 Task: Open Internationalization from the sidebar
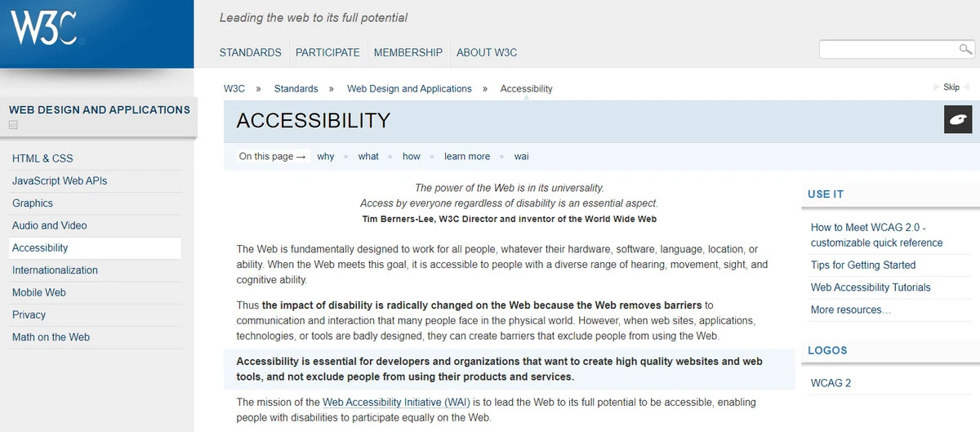[x=55, y=270]
